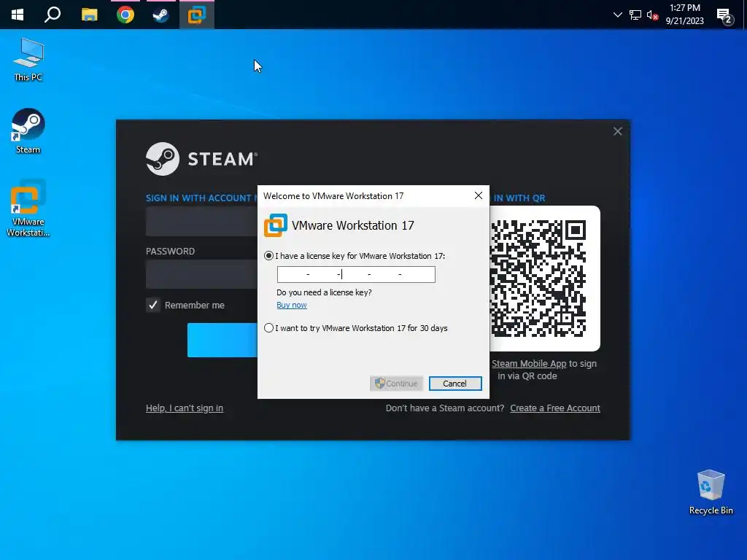Click the blue Steam sign-in button
747x560 pixels.
coord(222,340)
